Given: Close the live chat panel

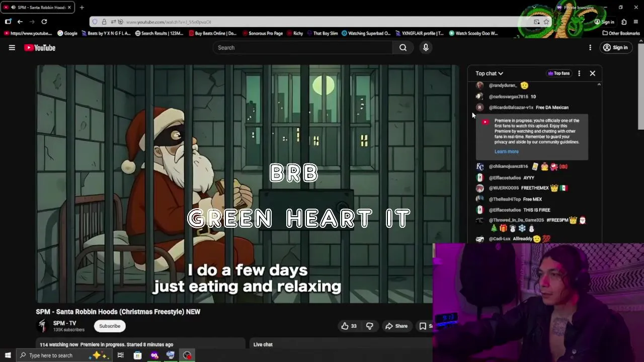Looking at the screenshot, I should pyautogui.click(x=593, y=73).
